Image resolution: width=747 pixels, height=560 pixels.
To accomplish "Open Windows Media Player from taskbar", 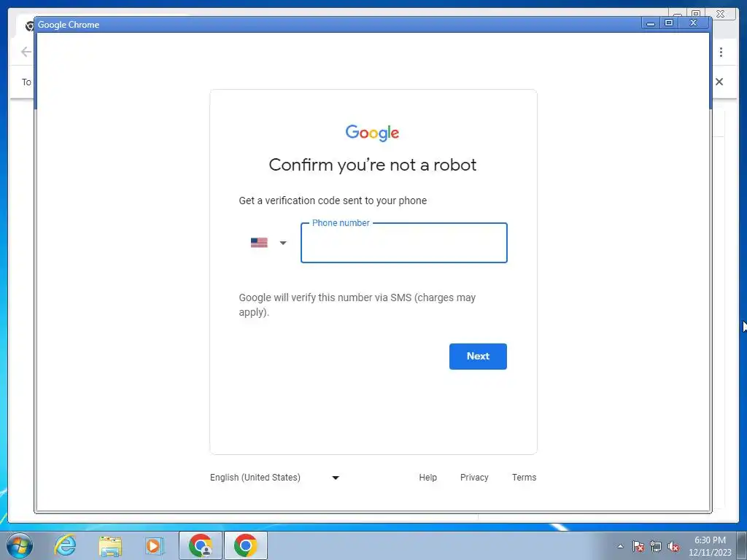I will coord(154,545).
